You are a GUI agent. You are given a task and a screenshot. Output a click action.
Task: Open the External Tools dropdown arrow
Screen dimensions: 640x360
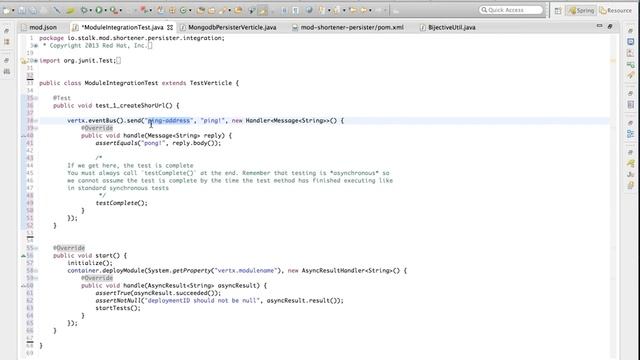coord(121,10)
